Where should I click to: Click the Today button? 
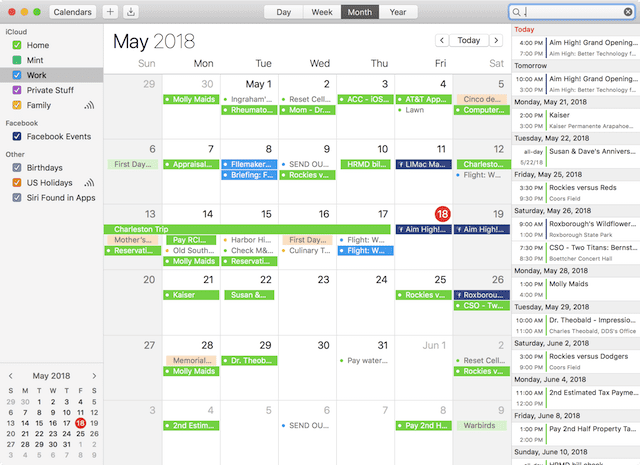[469, 41]
